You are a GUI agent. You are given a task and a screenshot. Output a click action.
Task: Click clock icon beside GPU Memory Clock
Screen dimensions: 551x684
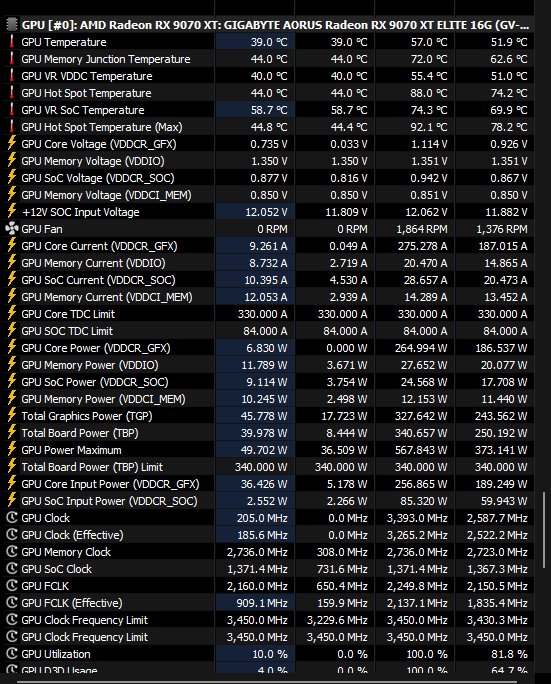(12, 552)
